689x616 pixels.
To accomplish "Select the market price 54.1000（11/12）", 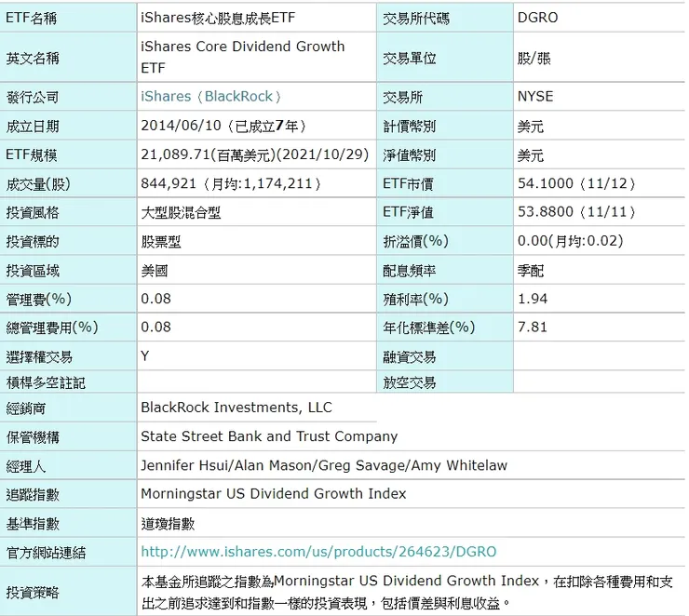I will tap(576, 183).
